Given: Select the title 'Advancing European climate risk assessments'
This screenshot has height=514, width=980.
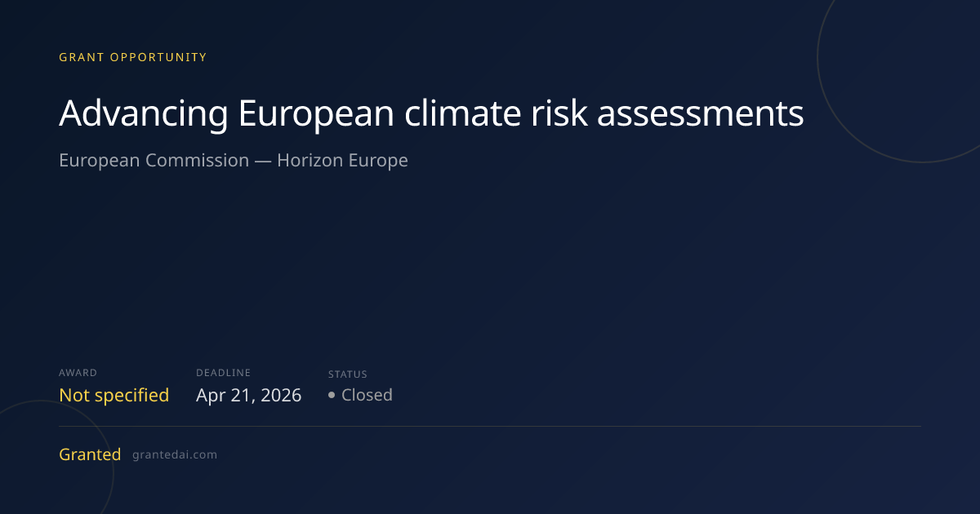Looking at the screenshot, I should [431, 113].
